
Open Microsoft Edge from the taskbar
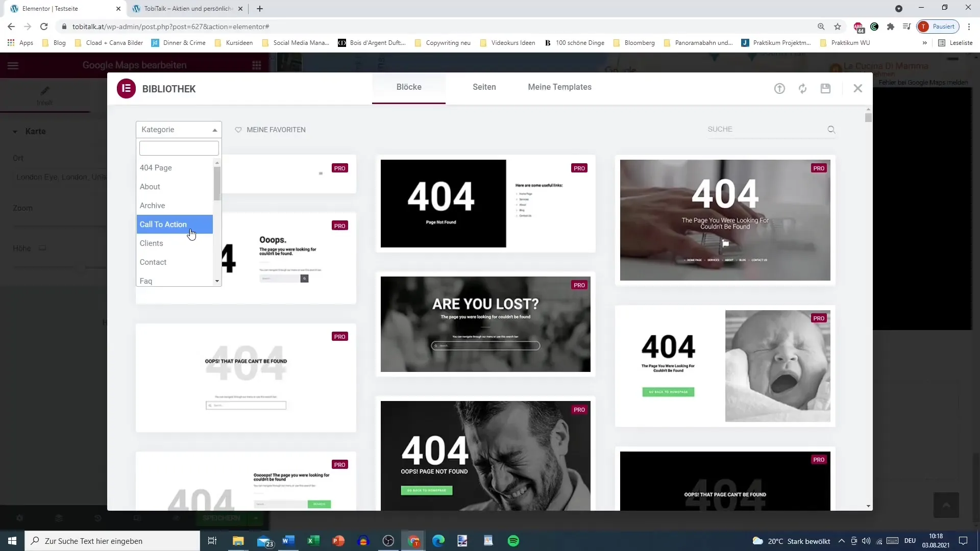[x=438, y=541]
